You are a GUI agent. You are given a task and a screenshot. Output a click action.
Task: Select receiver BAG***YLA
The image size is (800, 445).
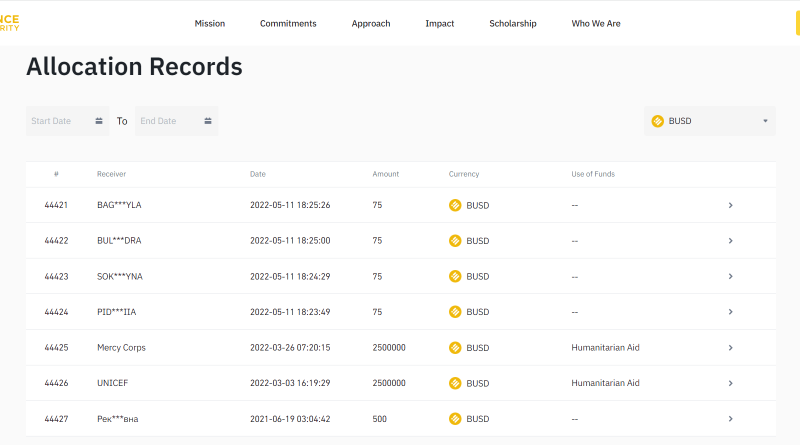119,205
